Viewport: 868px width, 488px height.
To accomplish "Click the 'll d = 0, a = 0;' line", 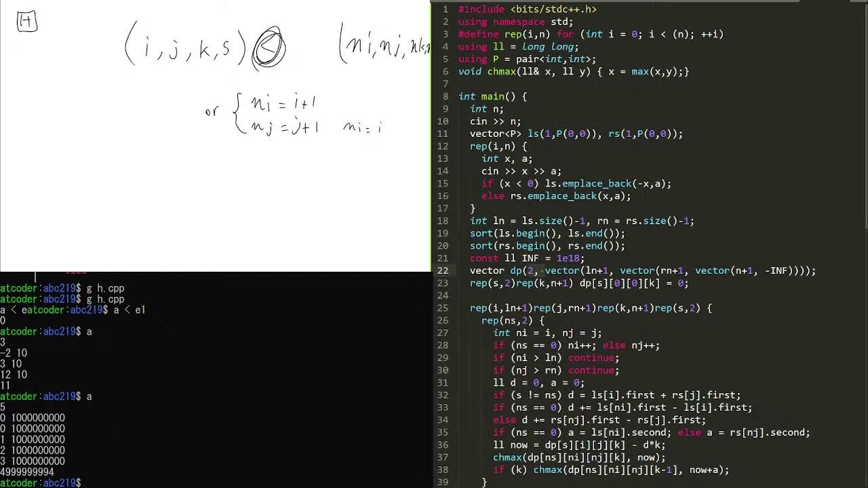I will (x=538, y=382).
